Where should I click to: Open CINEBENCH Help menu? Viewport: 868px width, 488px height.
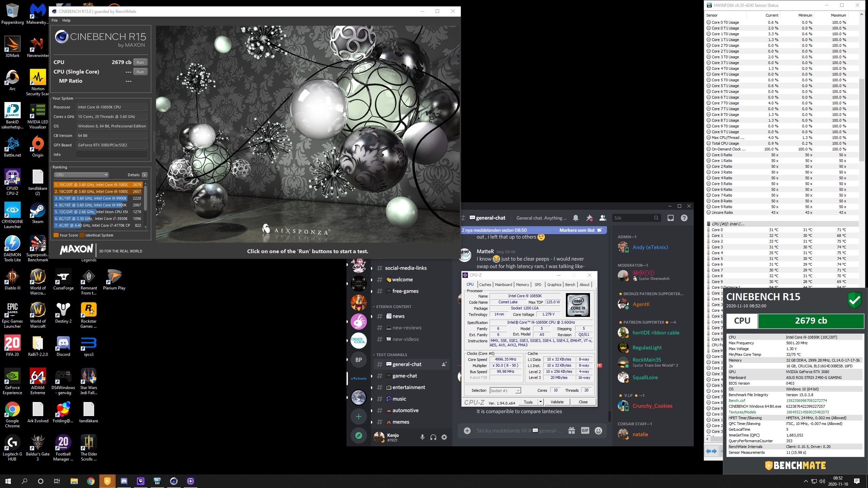tap(66, 20)
